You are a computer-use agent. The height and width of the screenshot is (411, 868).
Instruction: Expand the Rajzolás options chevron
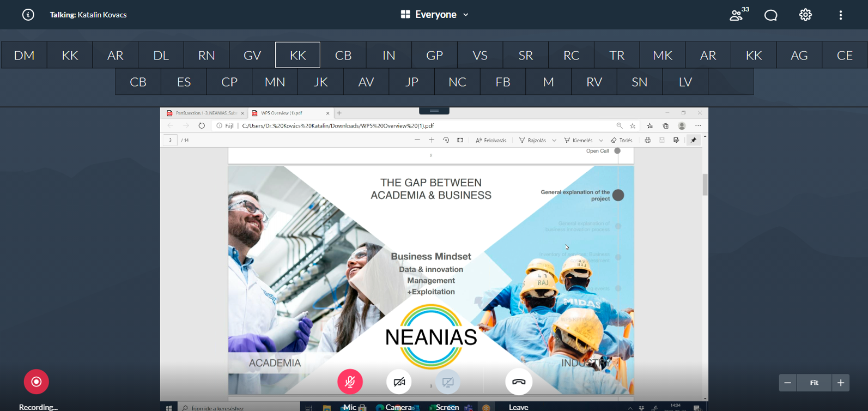pos(554,140)
